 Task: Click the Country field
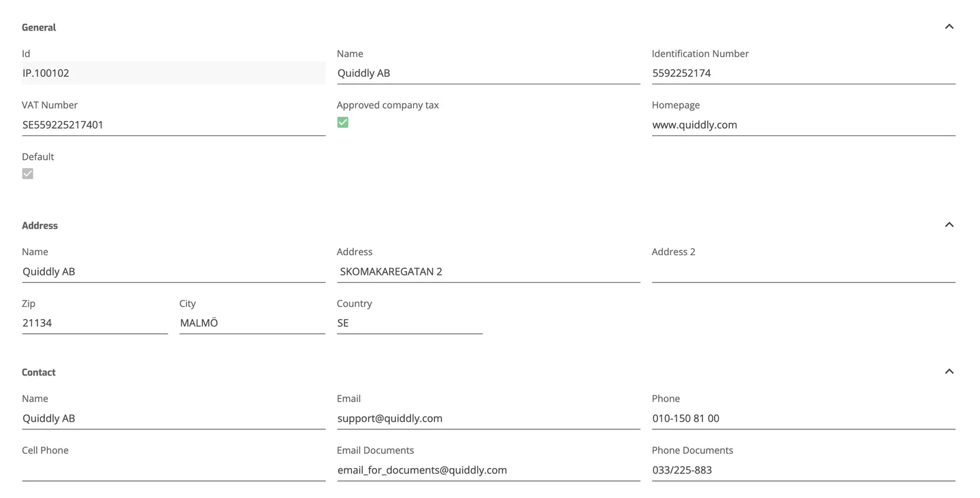[410, 323]
